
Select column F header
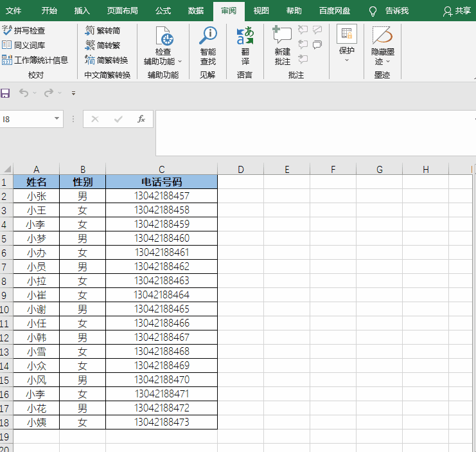coord(333,169)
